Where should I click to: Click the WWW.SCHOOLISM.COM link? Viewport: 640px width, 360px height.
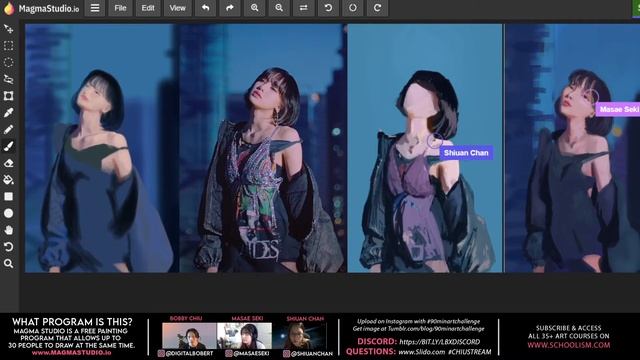[x=569, y=345]
